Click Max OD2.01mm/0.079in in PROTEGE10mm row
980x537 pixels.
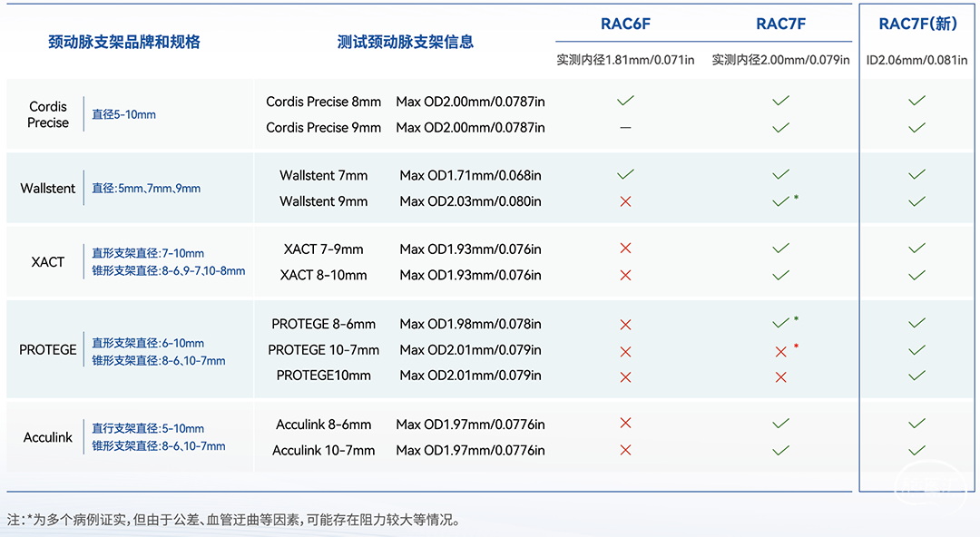click(470, 376)
